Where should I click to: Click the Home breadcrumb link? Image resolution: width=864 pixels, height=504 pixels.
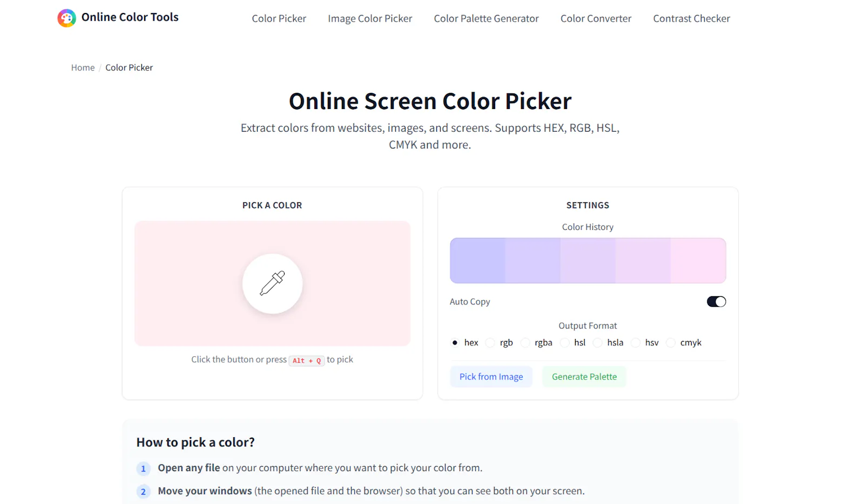83,67
